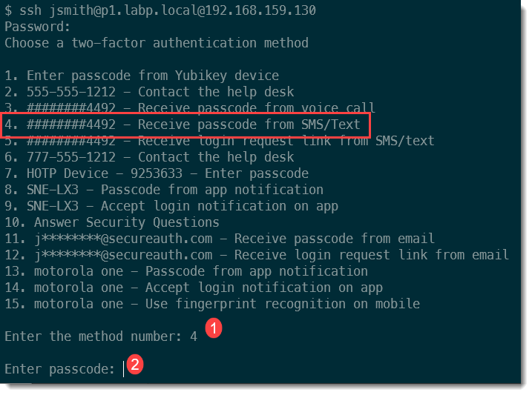Screen dimensions: 532x395
Task: Click the 'Receive login request link from SMS/text' line
Action: coord(220,141)
